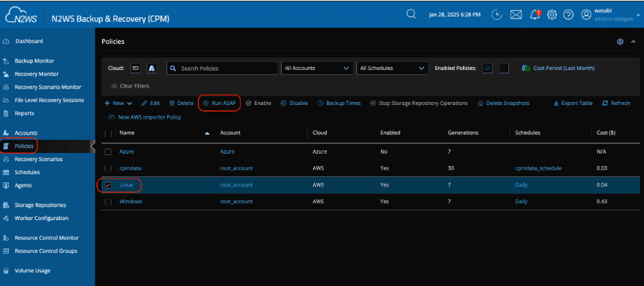
Task: Open Cost Period (Last Month) link
Action: pos(558,68)
